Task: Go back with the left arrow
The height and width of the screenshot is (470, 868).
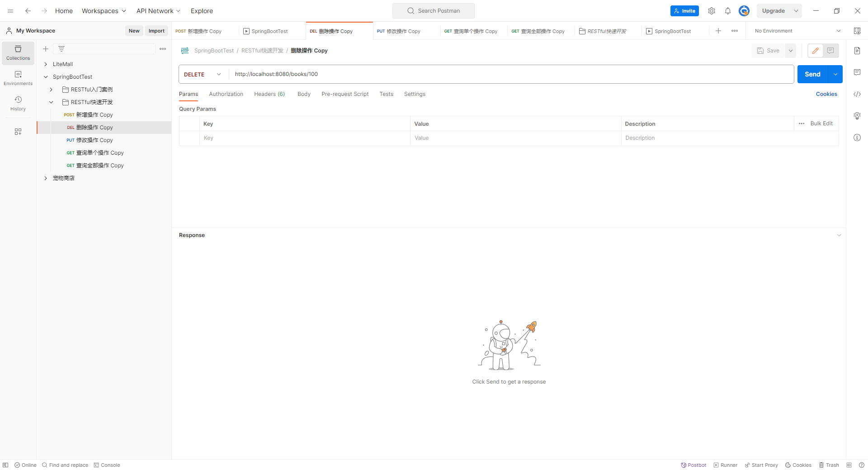Action: tap(28, 11)
